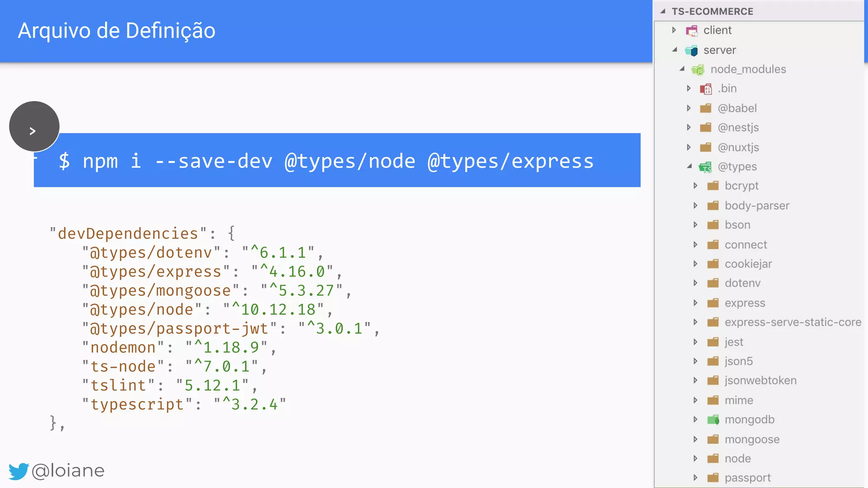Click the @types TypeScript folder icon
This screenshot has height=488, width=868.
[705, 167]
